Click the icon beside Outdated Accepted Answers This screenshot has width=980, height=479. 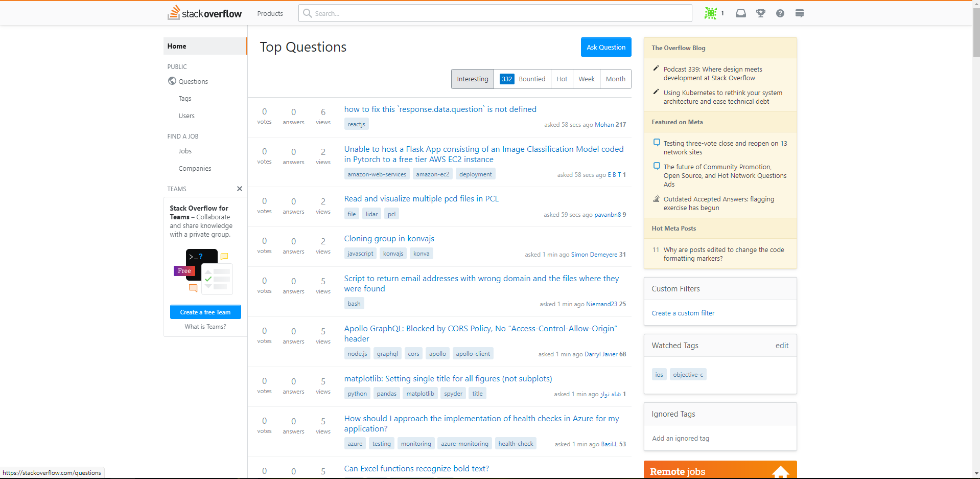point(657,198)
